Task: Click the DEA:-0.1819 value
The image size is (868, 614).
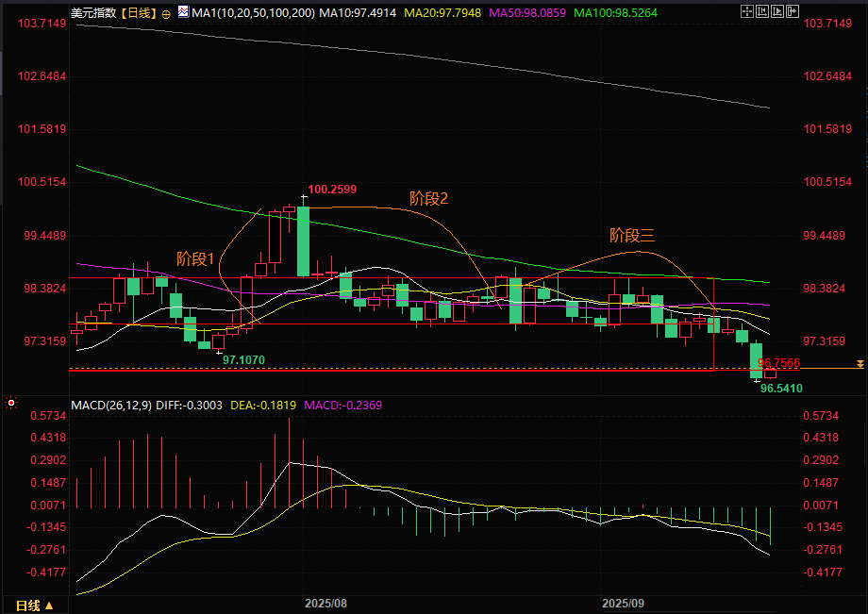Action: pyautogui.click(x=263, y=405)
